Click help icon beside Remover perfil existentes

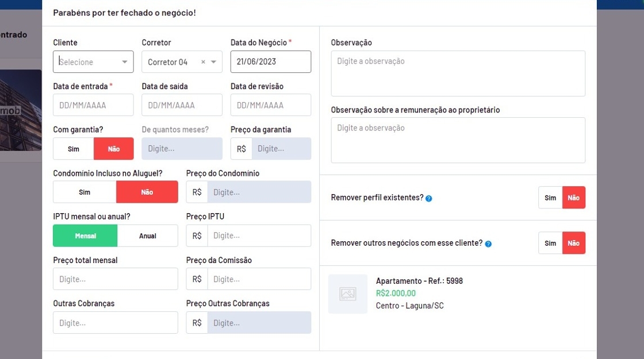(429, 198)
